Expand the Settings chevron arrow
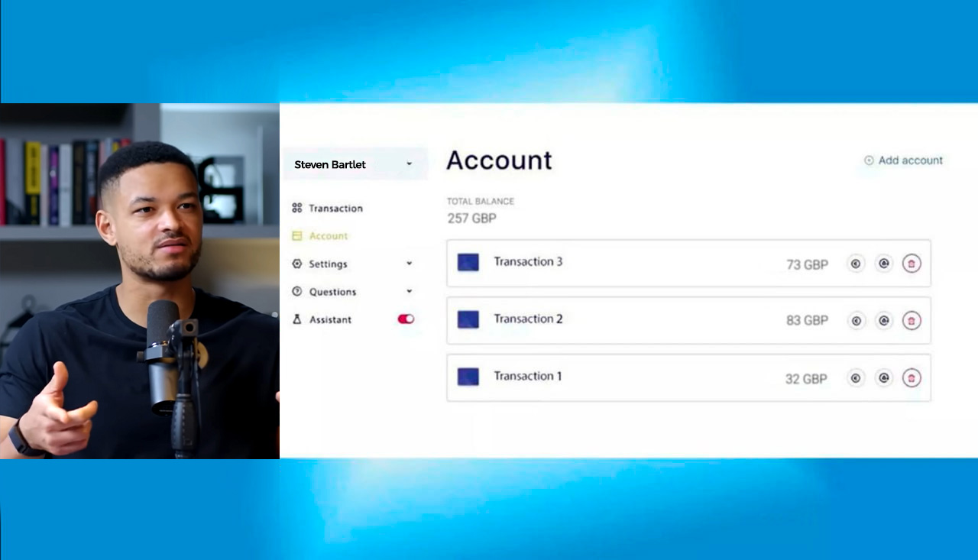 [x=409, y=264]
